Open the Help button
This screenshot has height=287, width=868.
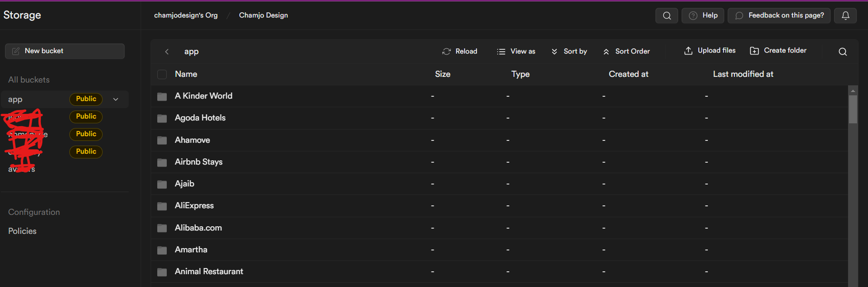pyautogui.click(x=703, y=16)
